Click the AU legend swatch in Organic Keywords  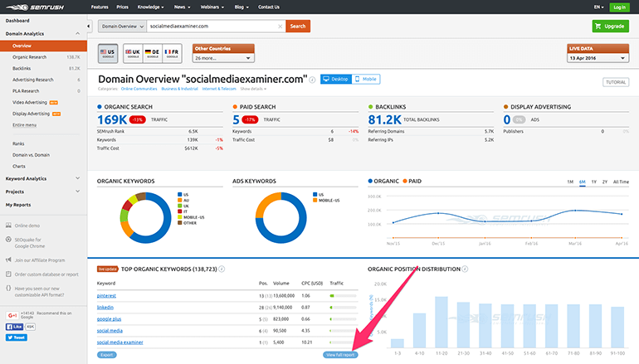point(180,201)
